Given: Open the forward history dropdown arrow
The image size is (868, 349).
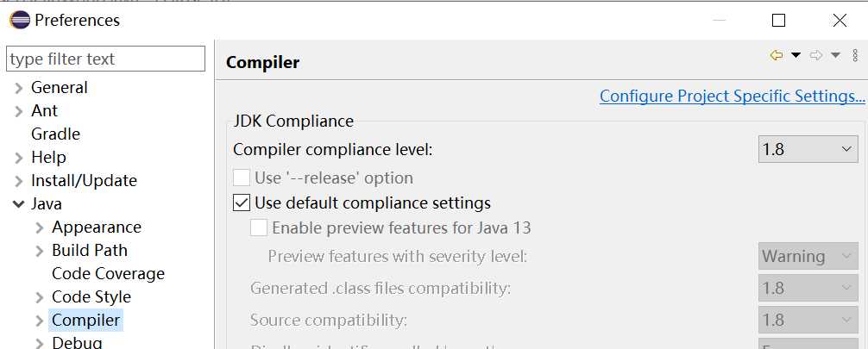Looking at the screenshot, I should [835, 56].
